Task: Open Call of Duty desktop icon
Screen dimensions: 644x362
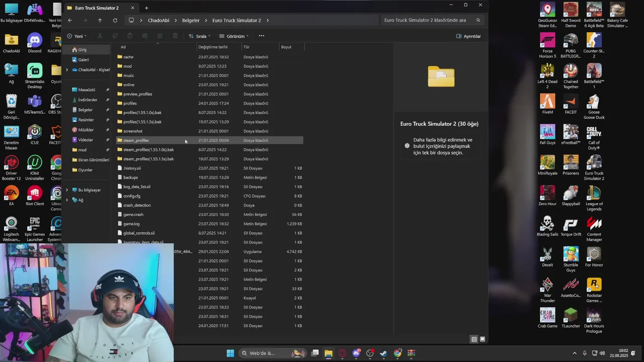Action: tap(594, 138)
